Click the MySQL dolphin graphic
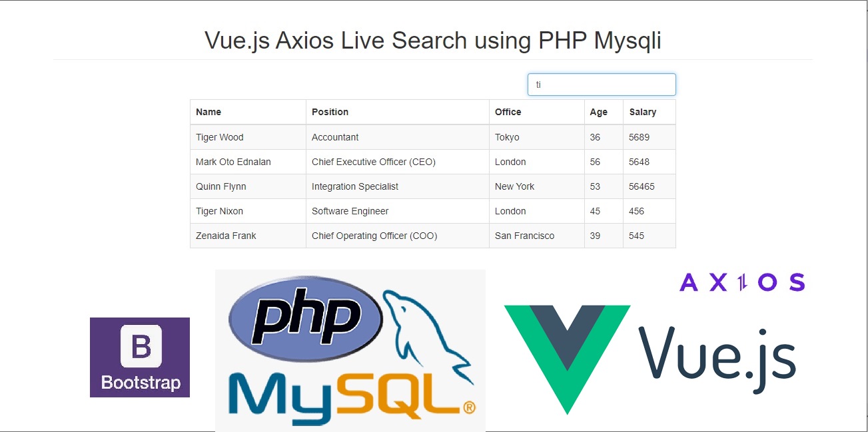Image resolution: width=868 pixels, height=432 pixels. tap(430, 336)
